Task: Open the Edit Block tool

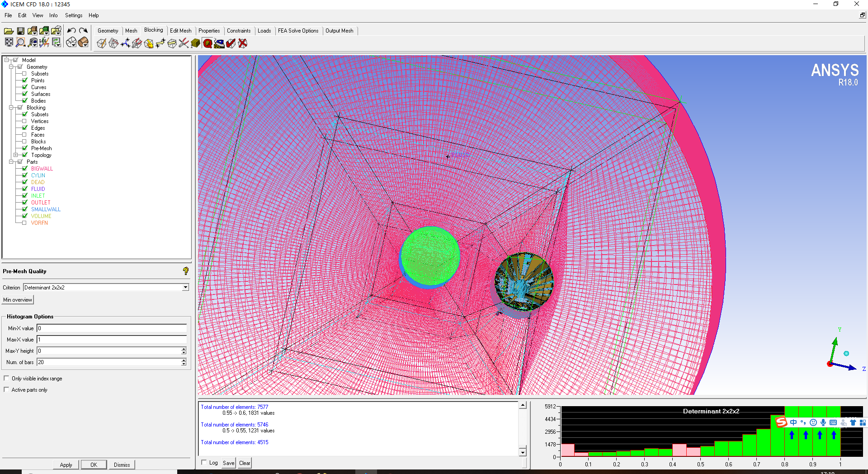Action: click(137, 43)
